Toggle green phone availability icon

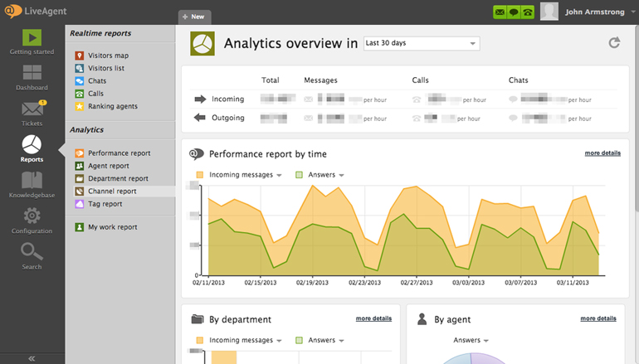(526, 12)
